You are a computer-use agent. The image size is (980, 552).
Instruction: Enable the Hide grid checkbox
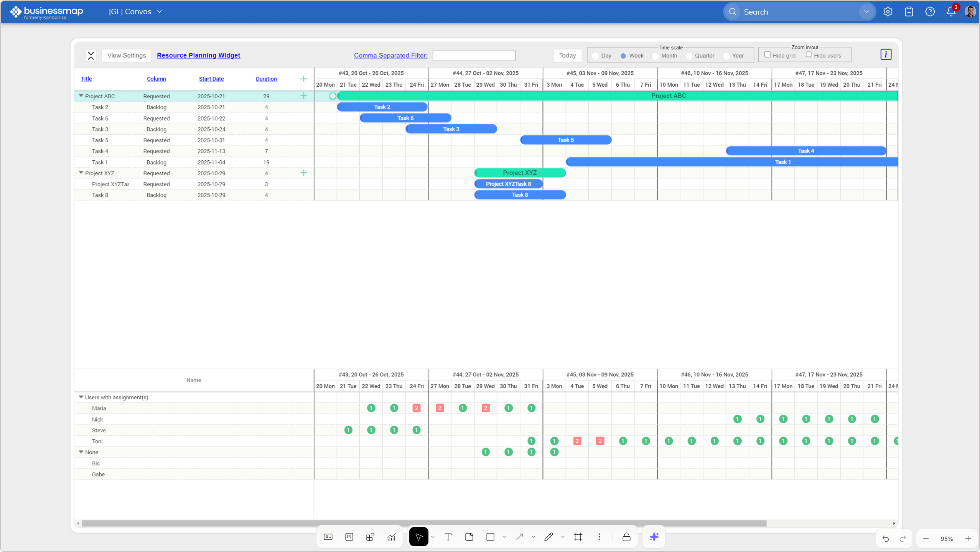(767, 55)
